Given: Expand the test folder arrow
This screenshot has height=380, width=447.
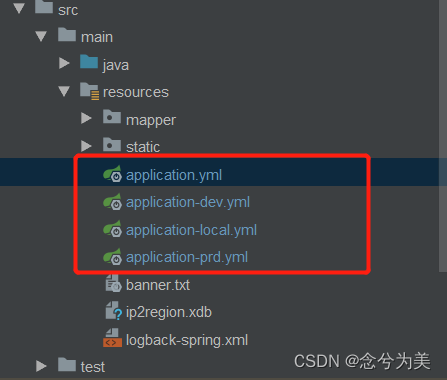Looking at the screenshot, I should click(41, 366).
